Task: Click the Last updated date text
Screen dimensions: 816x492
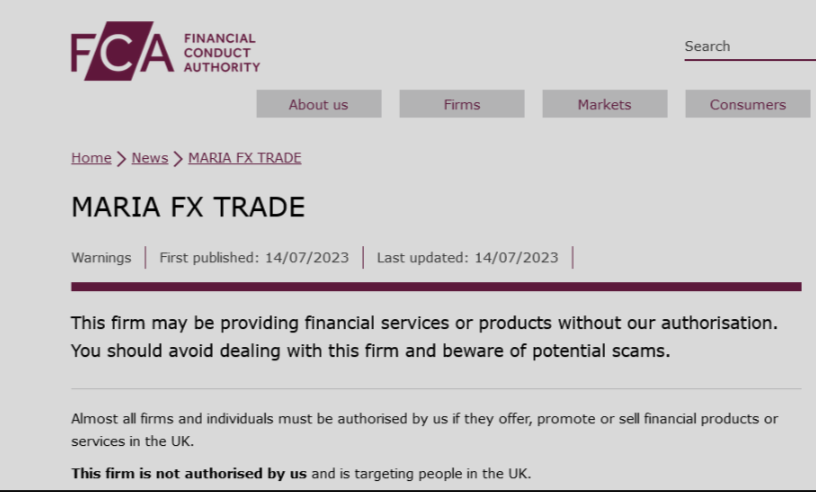Action: [467, 258]
